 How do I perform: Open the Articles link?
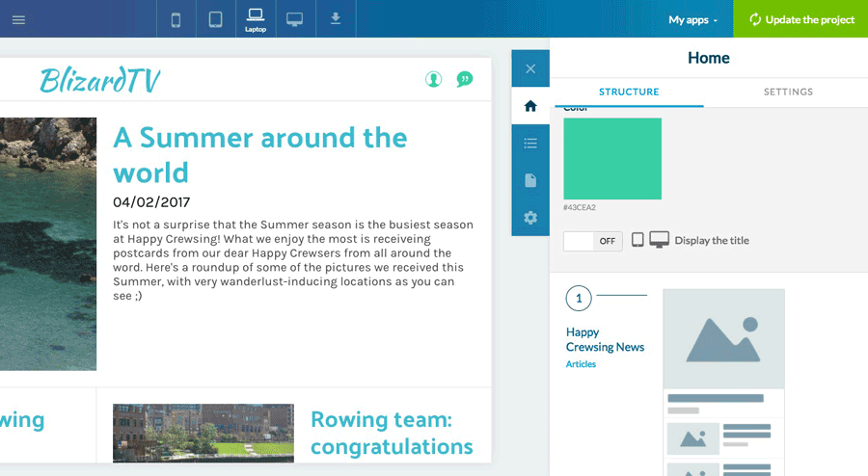coord(581,364)
